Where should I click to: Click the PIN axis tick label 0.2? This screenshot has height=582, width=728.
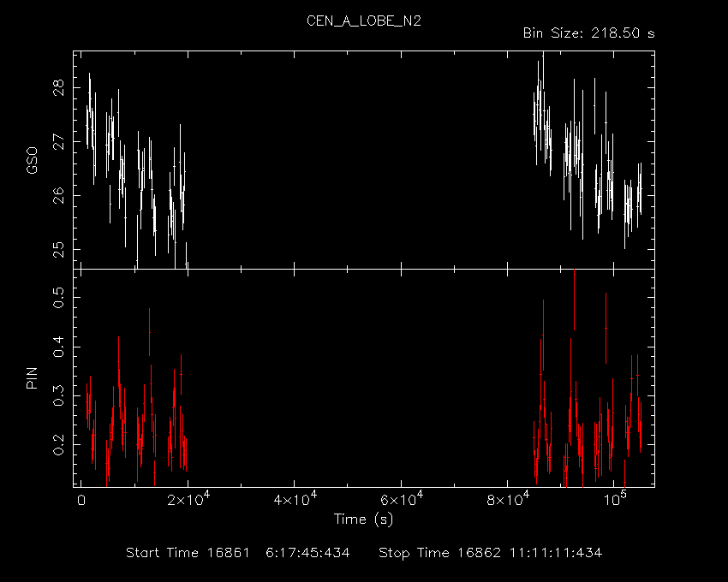(x=58, y=444)
